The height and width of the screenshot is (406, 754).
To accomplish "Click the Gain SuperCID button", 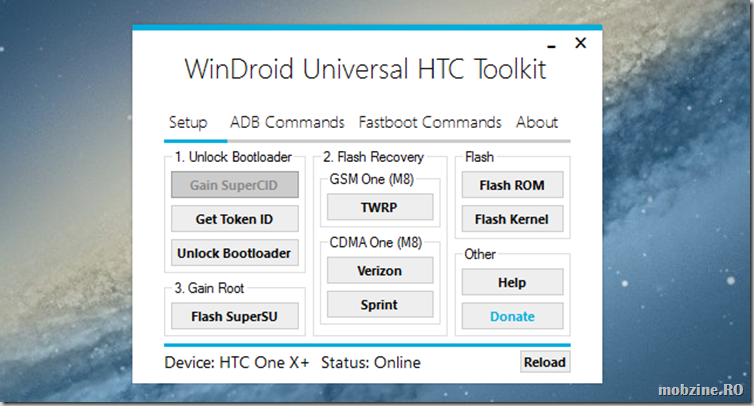I will coord(235,185).
